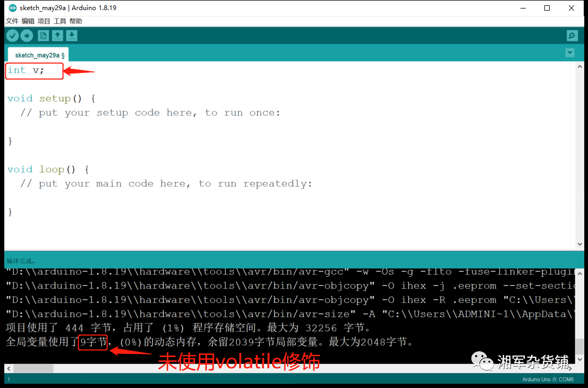Open the 工具 menu

(x=60, y=21)
